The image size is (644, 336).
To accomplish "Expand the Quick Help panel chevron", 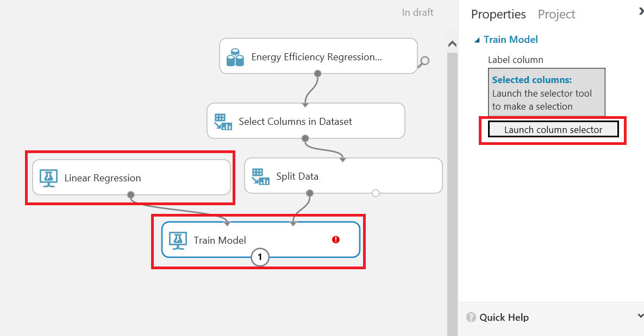I will click(640, 316).
